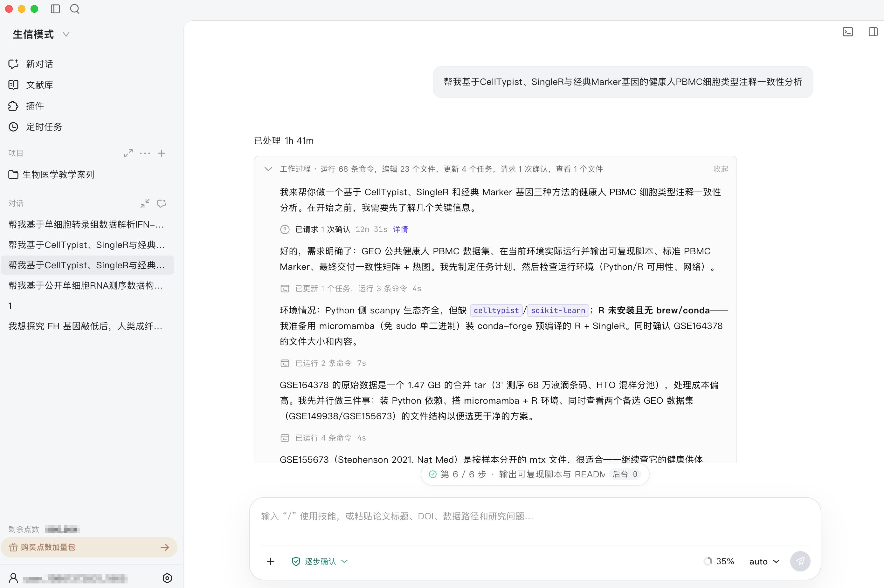Open conversation 帮我基于公开单细胞RNA测序数据构
Image resolution: width=884 pixels, height=588 pixels.
click(87, 286)
